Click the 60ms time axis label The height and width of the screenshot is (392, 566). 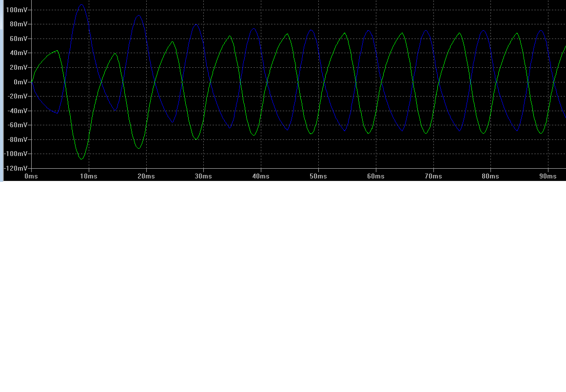tap(376, 176)
